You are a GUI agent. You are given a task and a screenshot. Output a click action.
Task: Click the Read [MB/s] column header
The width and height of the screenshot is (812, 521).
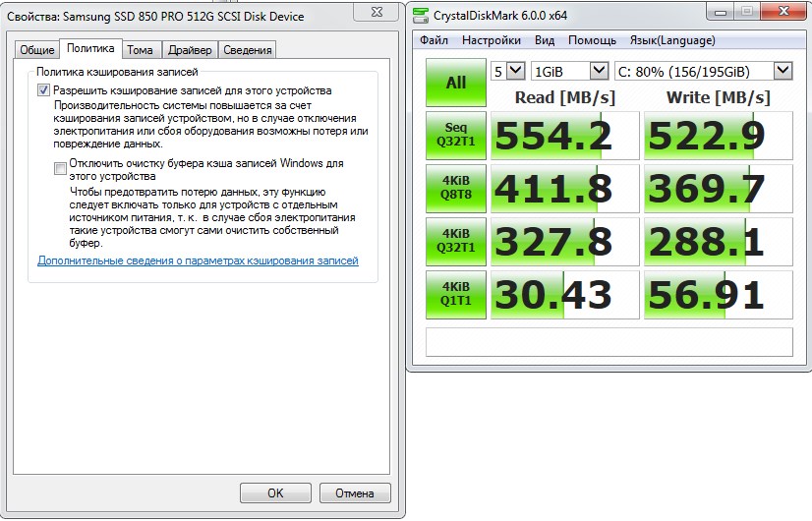tap(565, 97)
